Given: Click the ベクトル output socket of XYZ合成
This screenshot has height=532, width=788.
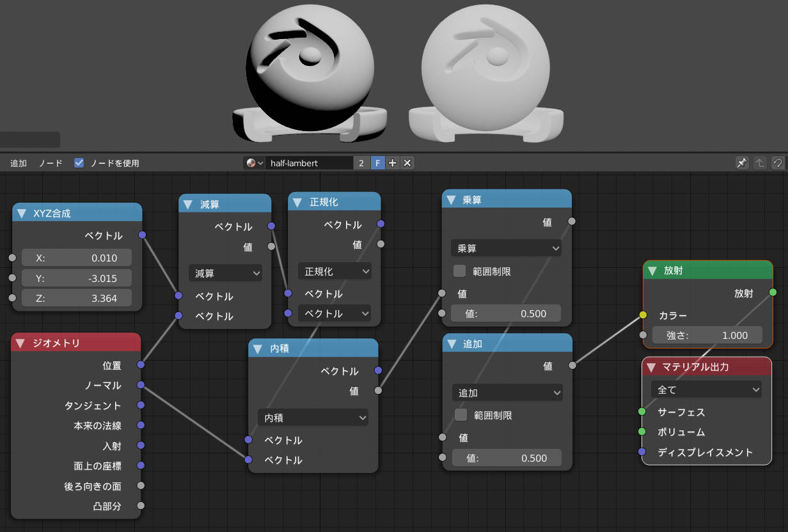Looking at the screenshot, I should pos(142,235).
